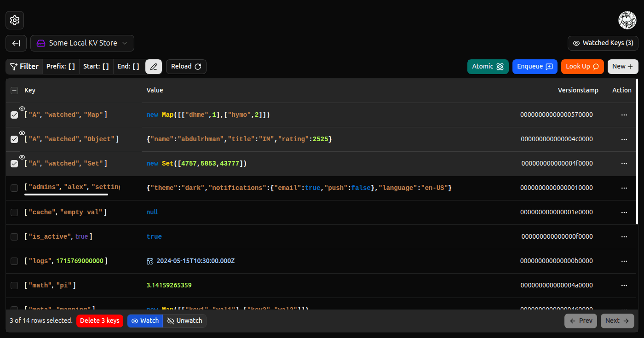The height and width of the screenshot is (338, 644).
Task: Open action menu for the Set row
Action: click(x=624, y=164)
